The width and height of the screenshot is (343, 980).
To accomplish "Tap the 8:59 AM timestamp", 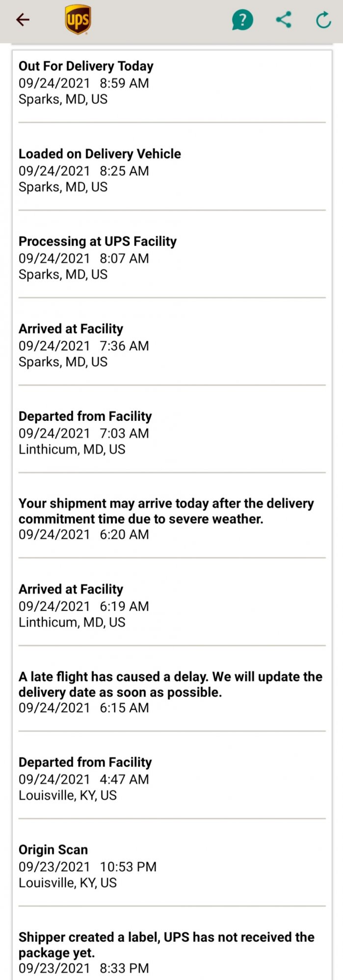I will tap(124, 83).
